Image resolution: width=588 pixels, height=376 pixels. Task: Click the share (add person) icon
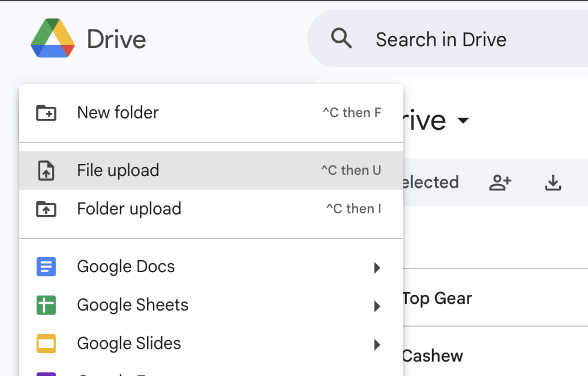(x=500, y=182)
